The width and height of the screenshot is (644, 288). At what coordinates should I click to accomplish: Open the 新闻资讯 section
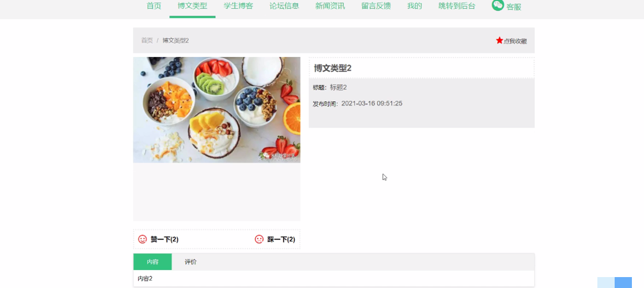330,6
